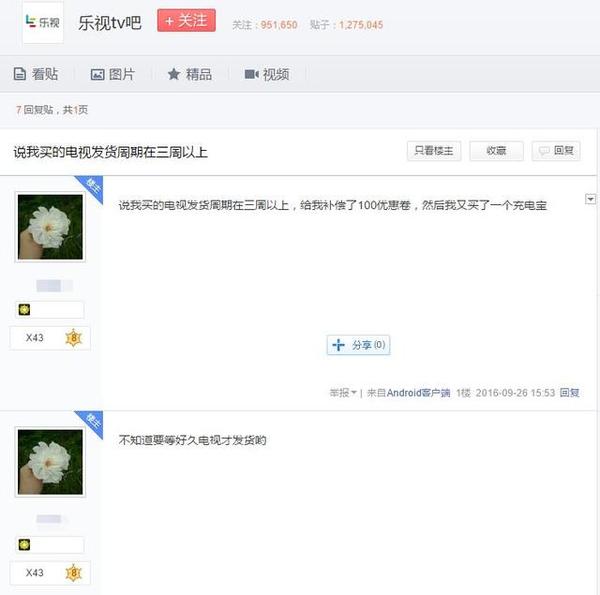
Task: Click the 收藏 favorite button
Action: [x=496, y=151]
